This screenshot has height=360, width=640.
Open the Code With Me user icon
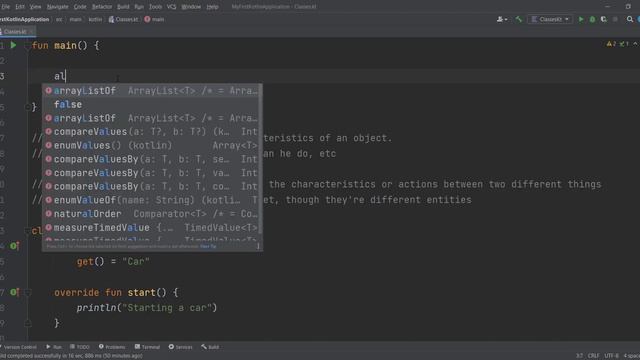tap(502, 19)
